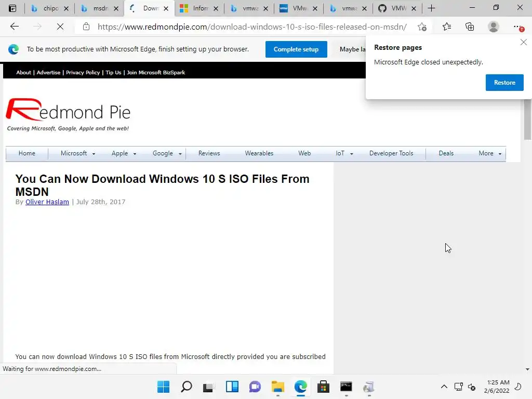
Task: Open the Tip Us link
Action: point(113,72)
